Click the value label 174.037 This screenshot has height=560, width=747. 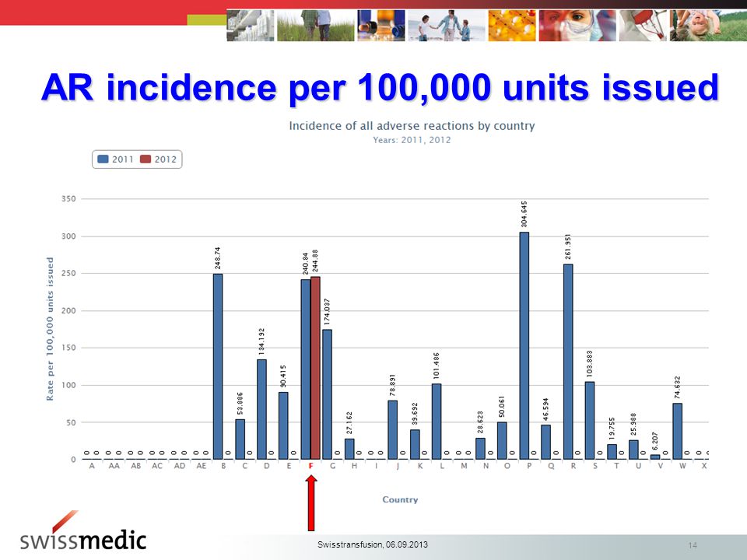point(328,312)
